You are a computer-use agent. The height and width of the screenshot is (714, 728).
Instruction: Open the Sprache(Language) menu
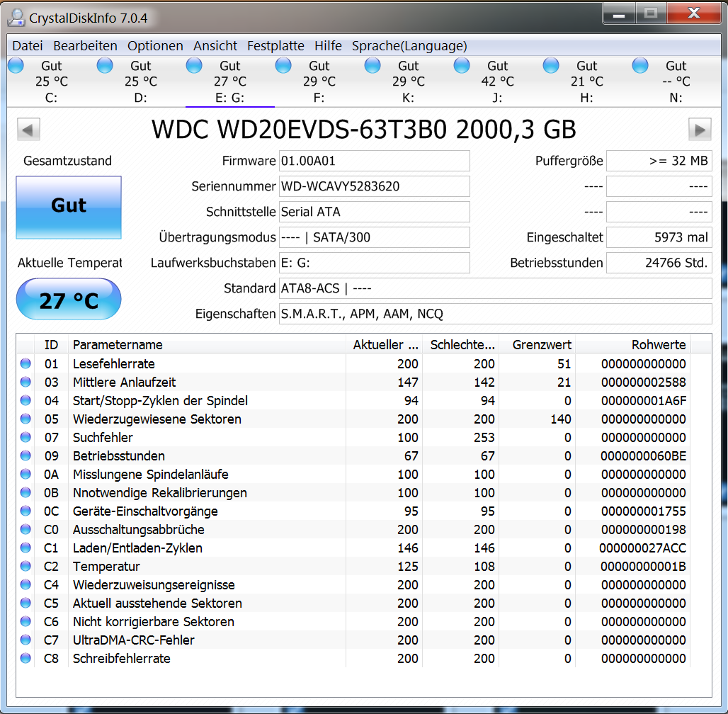pos(409,46)
